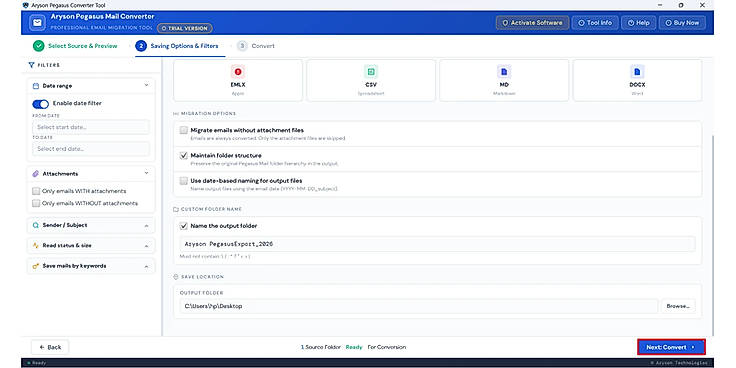Viewport: 736px width, 368px height.
Task: Enable date-based naming for output files
Action: click(x=184, y=181)
